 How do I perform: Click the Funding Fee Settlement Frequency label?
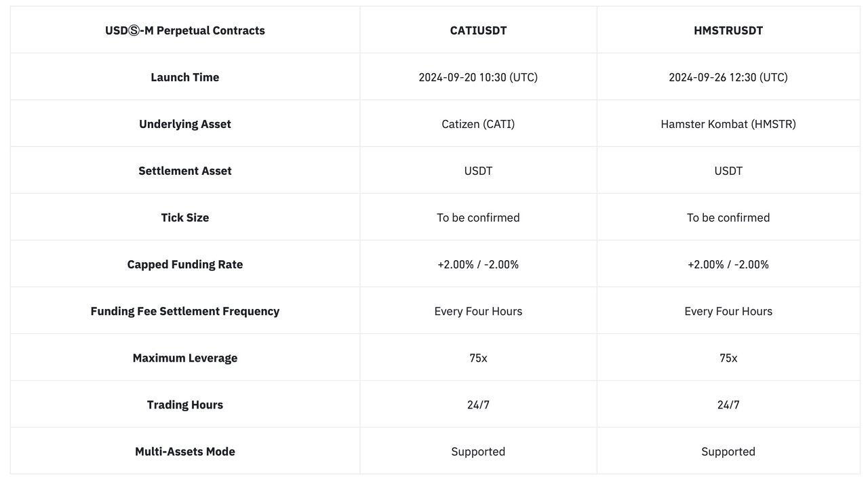185,311
